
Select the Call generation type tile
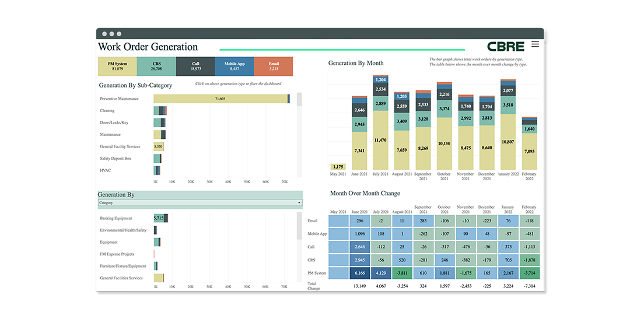195,66
